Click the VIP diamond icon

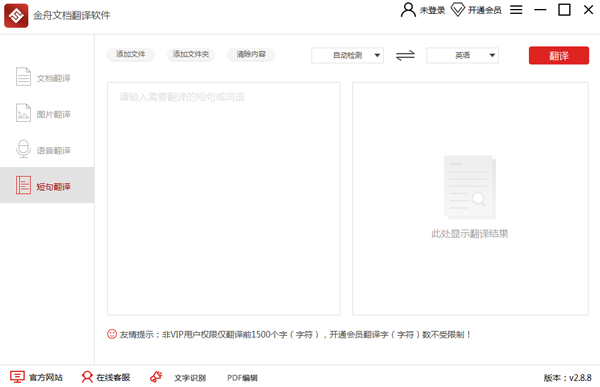(458, 10)
